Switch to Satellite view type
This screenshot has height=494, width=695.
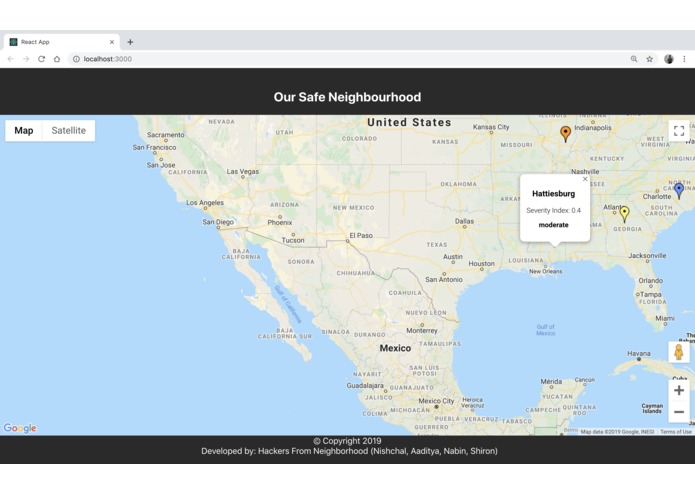(x=69, y=131)
